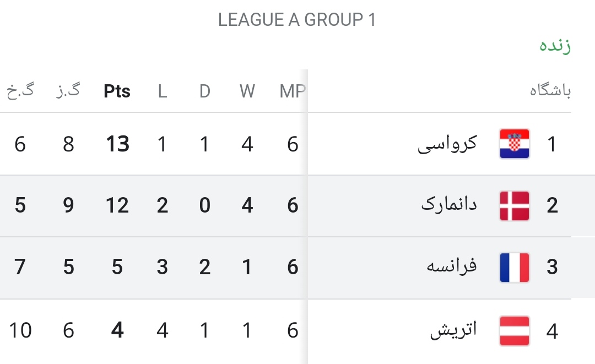Open the دانمارک team name link

[449, 205]
